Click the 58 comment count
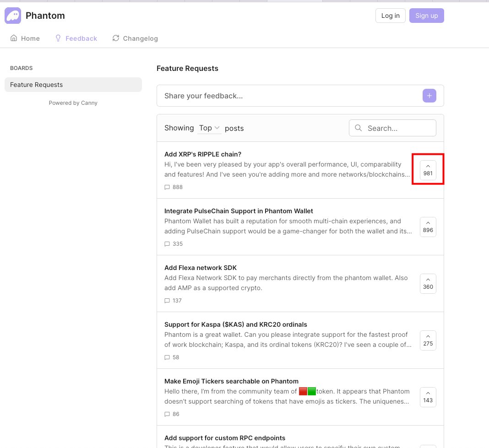The height and width of the screenshot is (448, 489). [x=176, y=357]
